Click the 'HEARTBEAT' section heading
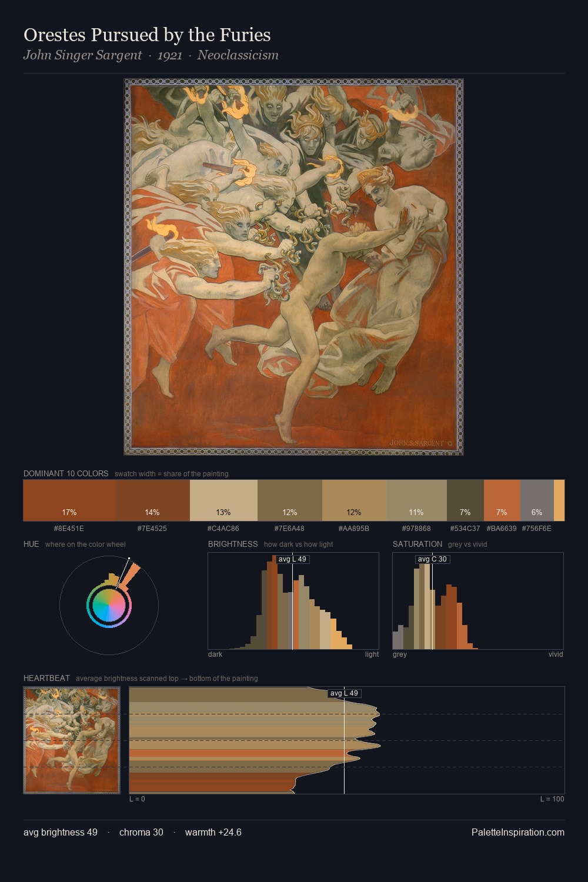The image size is (588, 882). click(x=46, y=678)
